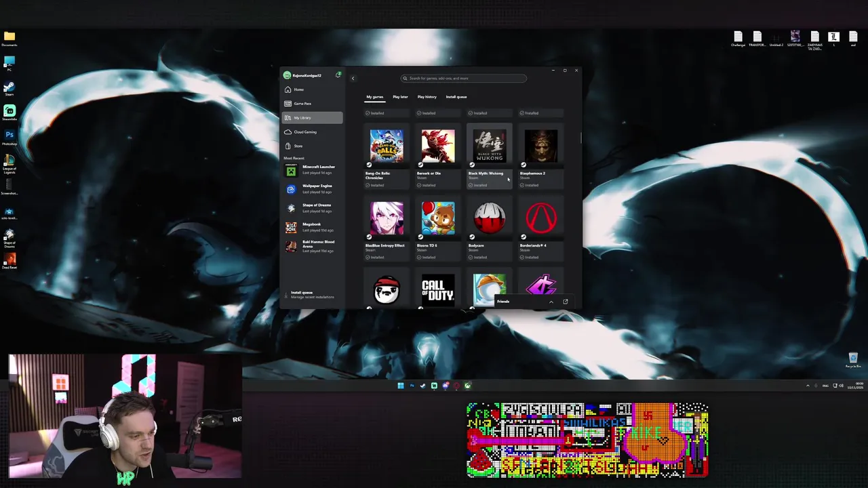Open Baki Hanma: Blood Arena recent entry
The width and height of the screenshot is (868, 488).
pos(312,246)
